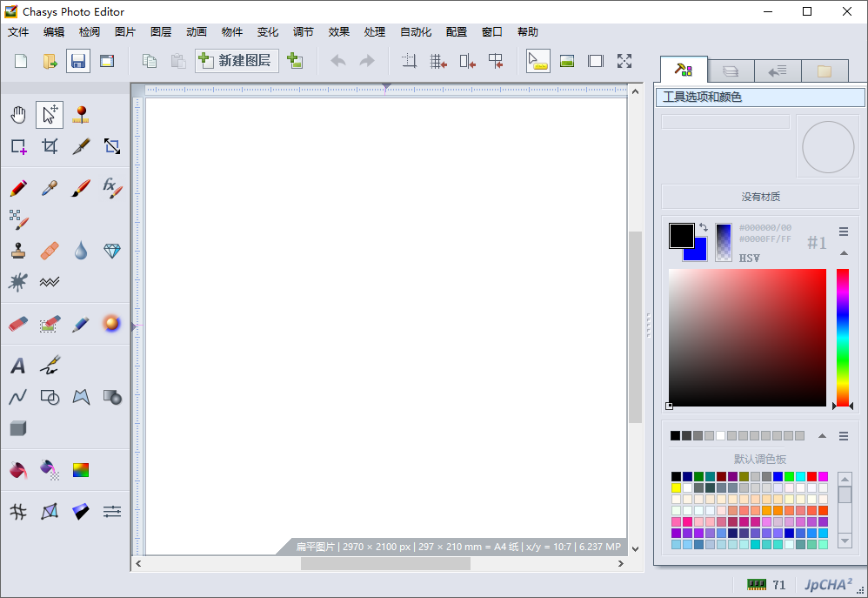
Task: Select the Hand pan tool
Action: click(x=18, y=115)
